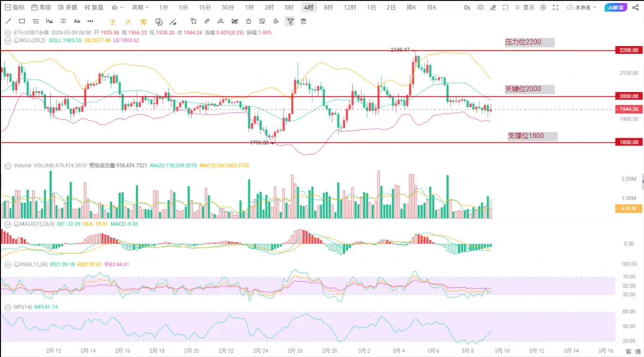Click the 主 indicator button

(x=113, y=22)
